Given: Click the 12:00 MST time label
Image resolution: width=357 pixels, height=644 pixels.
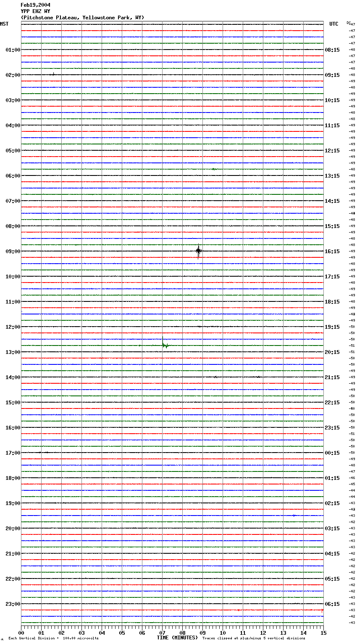Looking at the screenshot, I should click(x=13, y=327).
